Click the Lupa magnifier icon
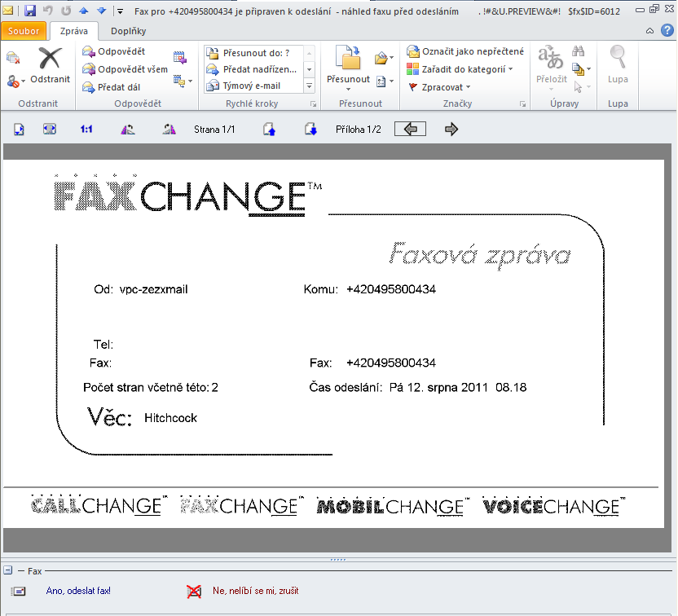678x616 pixels. (618, 58)
